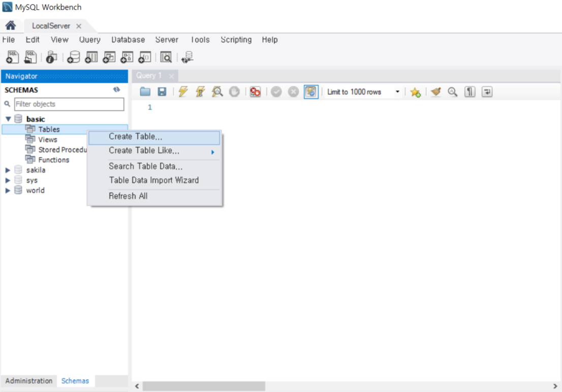Open the home screen icon
This screenshot has height=392, width=562.
pos(10,25)
